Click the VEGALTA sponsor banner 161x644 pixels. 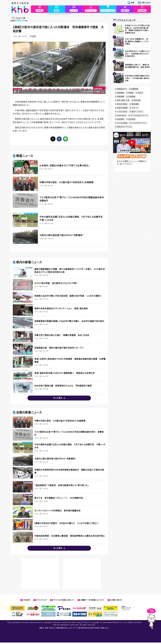tap(18, 608)
